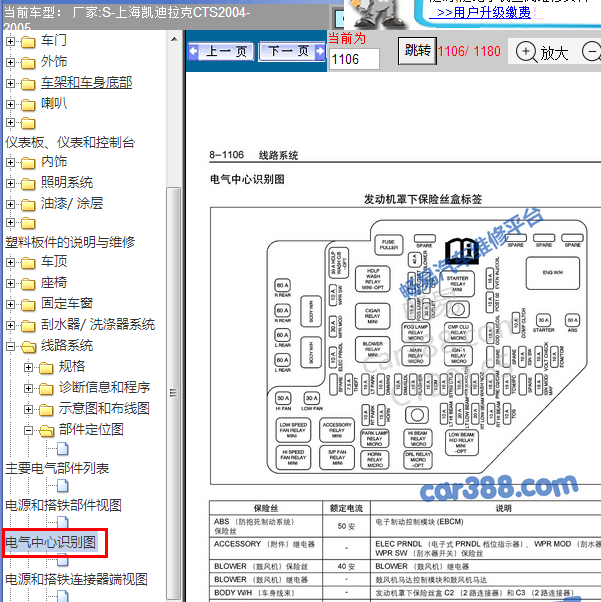Image resolution: width=601 pixels, height=602 pixels.
Task: Select 电源和搭铁连接器端视图 tree item
Action: click(x=76, y=579)
